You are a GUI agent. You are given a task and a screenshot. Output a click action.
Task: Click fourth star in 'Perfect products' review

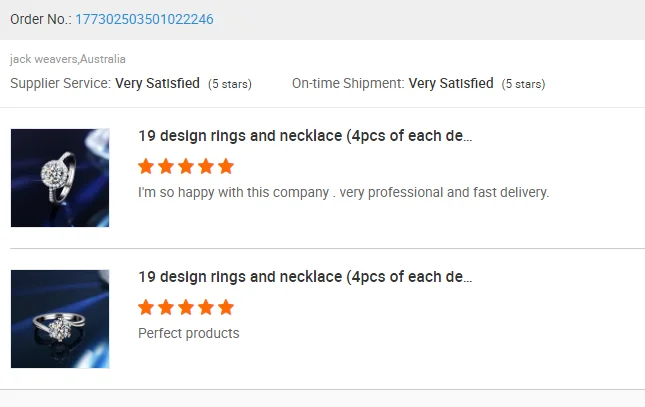206,307
